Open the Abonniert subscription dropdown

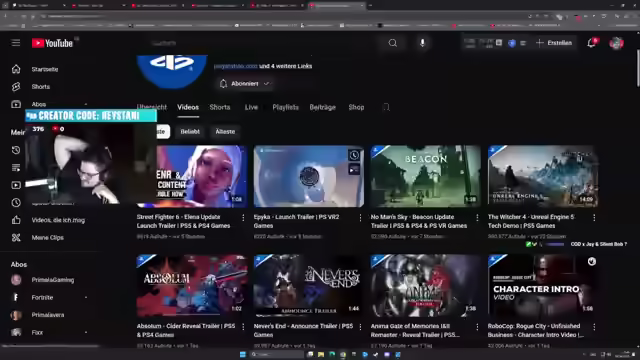pyautogui.click(x=245, y=84)
